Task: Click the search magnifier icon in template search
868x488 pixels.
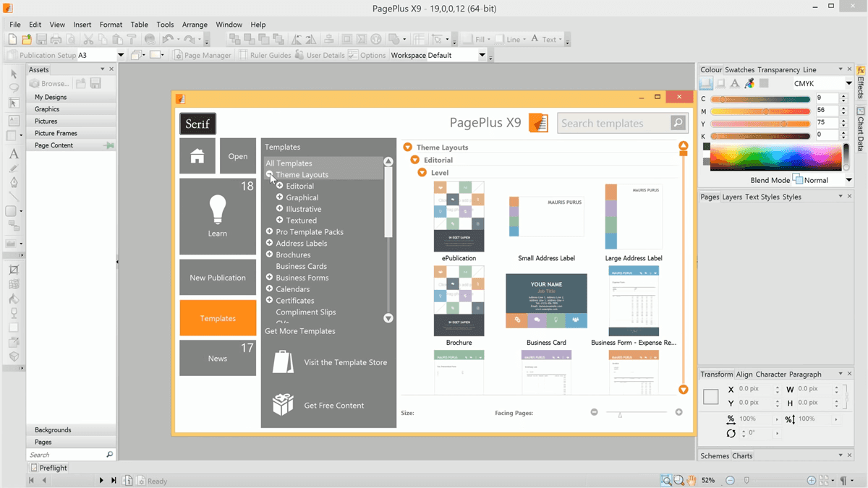Action: [x=678, y=123]
